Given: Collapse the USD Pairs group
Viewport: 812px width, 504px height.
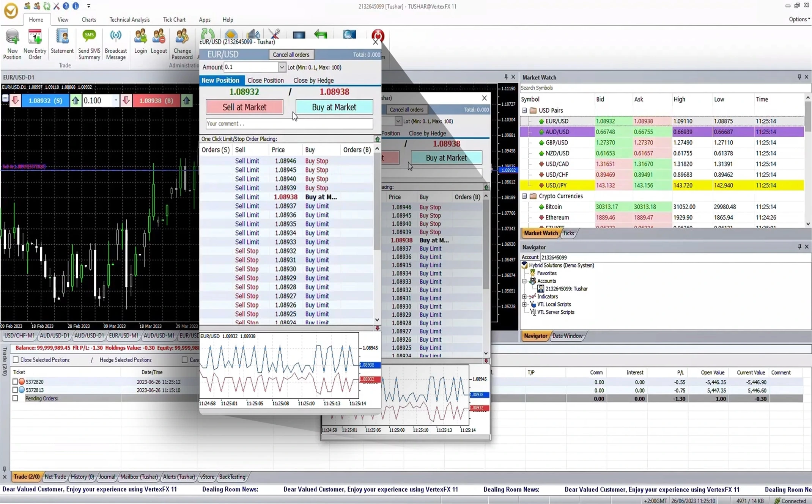Looking at the screenshot, I should (525, 110).
